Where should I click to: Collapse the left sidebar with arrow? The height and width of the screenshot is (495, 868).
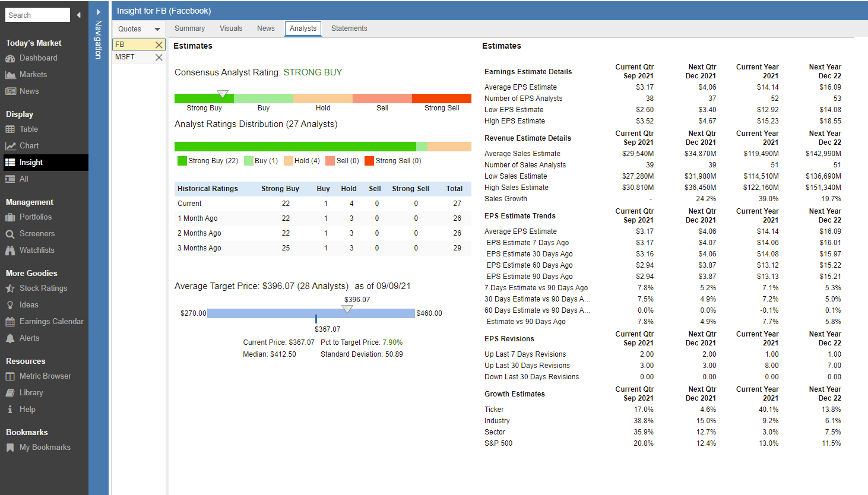tap(78, 15)
